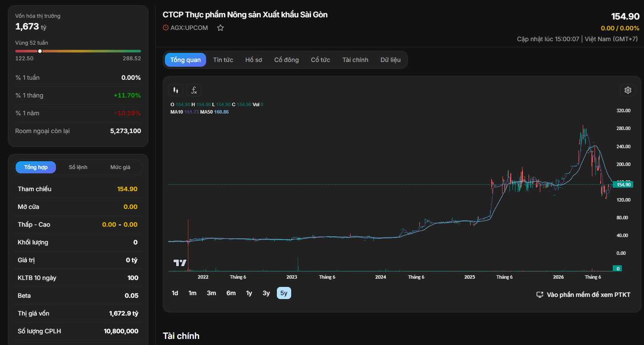This screenshot has width=644, height=345.
Task: Add AGX to favorites with the star icon
Action: (x=220, y=28)
